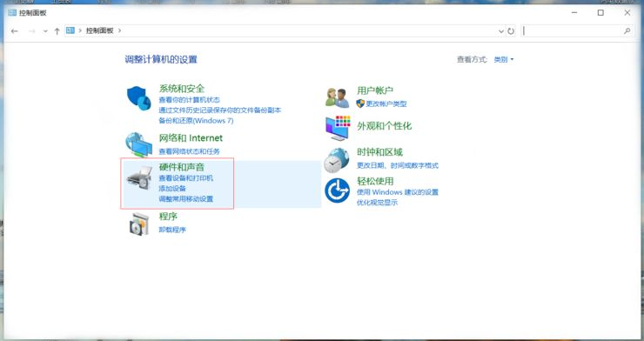
Task: Expand the chevron after 控制面板 breadcrumb
Action: tap(119, 30)
